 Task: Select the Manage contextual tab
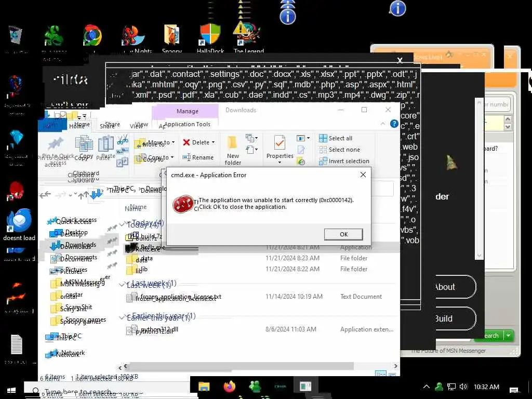187,111
